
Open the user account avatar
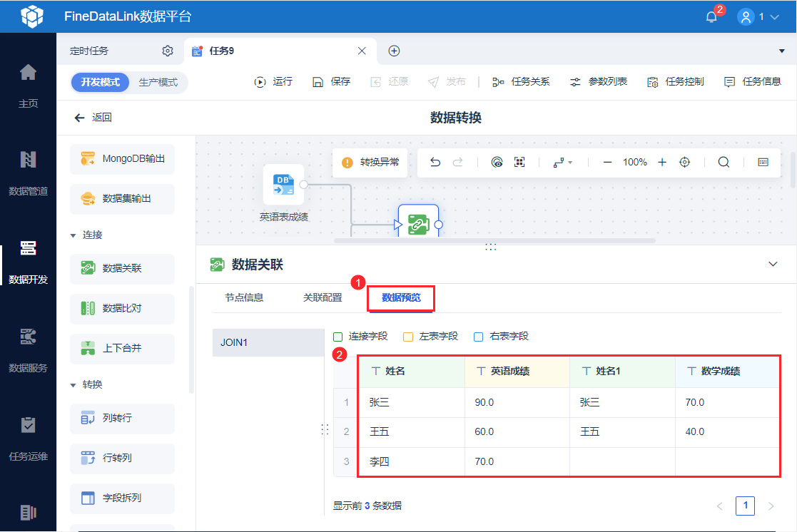pyautogui.click(x=745, y=17)
